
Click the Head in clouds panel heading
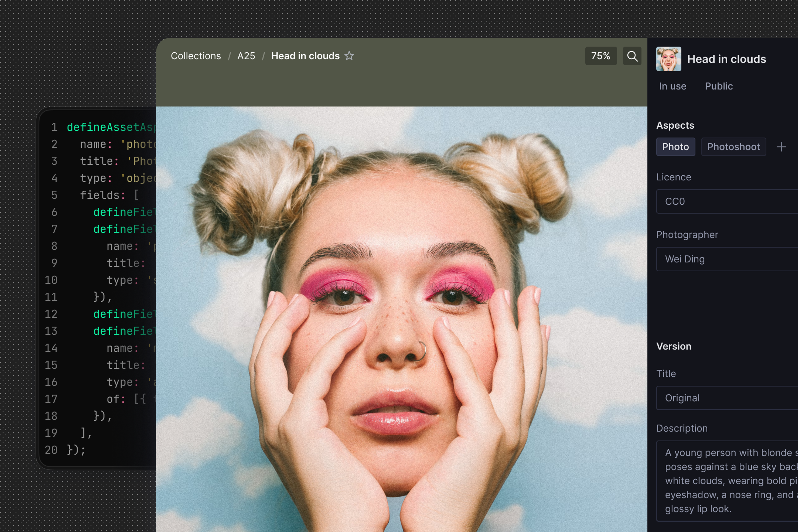(727, 59)
